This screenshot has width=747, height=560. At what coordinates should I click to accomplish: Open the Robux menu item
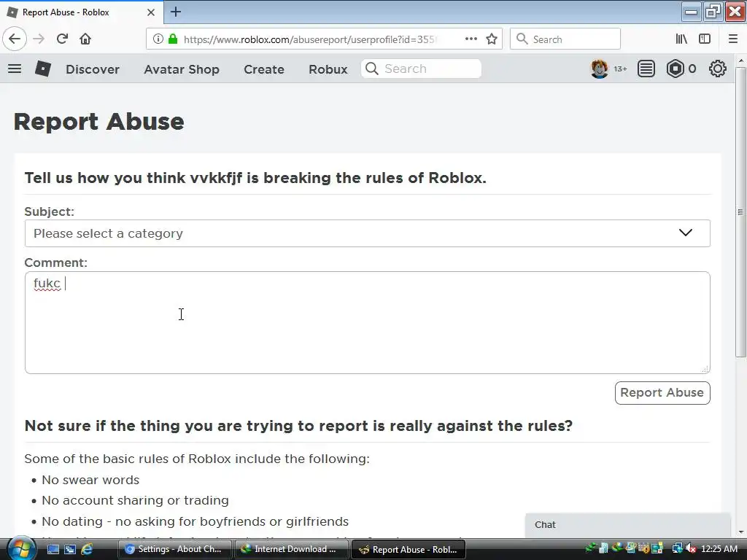coord(328,69)
